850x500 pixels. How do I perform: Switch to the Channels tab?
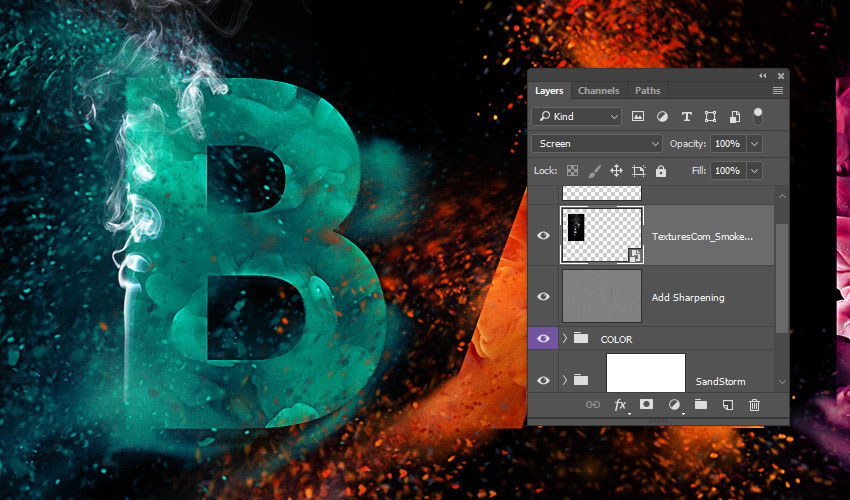(x=598, y=91)
